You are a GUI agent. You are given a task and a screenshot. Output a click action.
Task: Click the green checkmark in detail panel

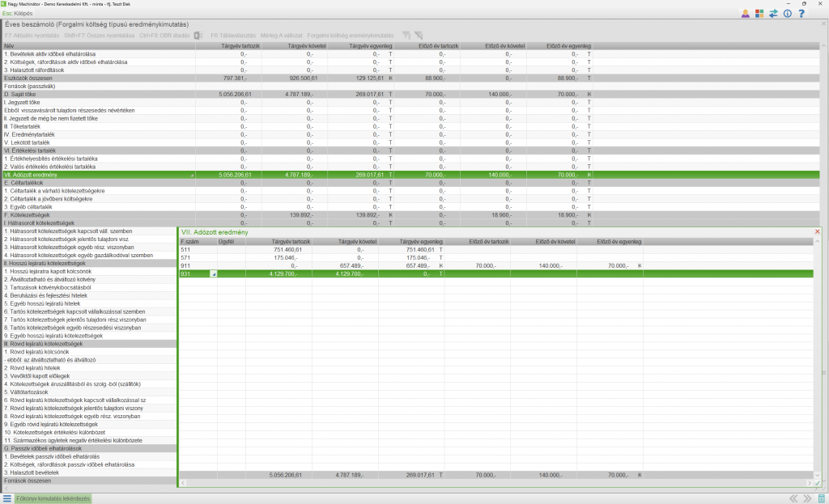pyautogui.click(x=818, y=483)
